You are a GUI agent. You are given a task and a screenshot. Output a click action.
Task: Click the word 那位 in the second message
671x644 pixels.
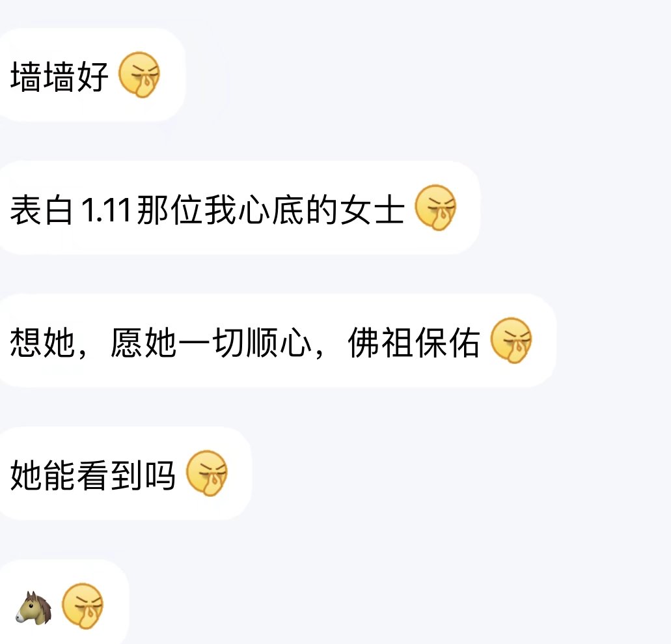[169, 210]
